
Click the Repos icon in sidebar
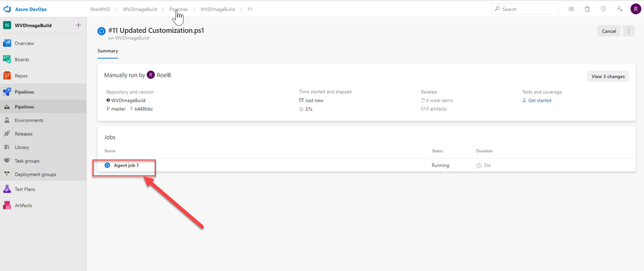tap(7, 75)
